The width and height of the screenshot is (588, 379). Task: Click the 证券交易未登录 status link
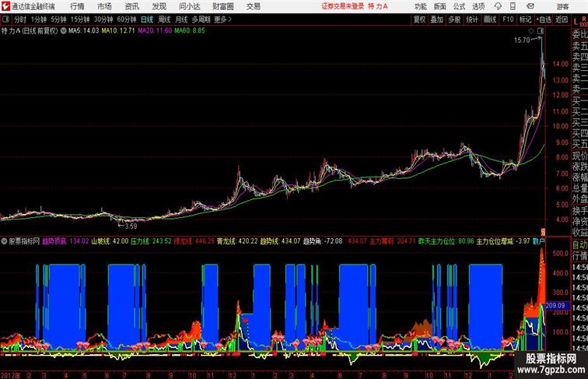pyautogui.click(x=343, y=6)
